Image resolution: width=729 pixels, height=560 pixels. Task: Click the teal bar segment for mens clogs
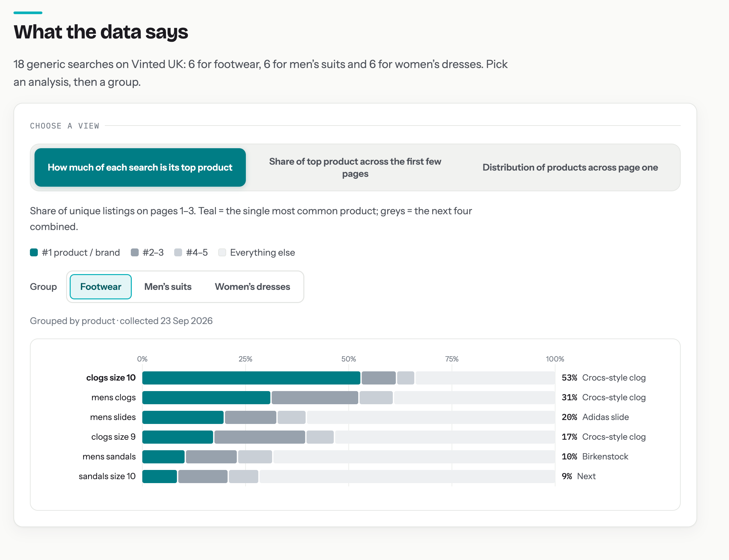pyautogui.click(x=206, y=397)
